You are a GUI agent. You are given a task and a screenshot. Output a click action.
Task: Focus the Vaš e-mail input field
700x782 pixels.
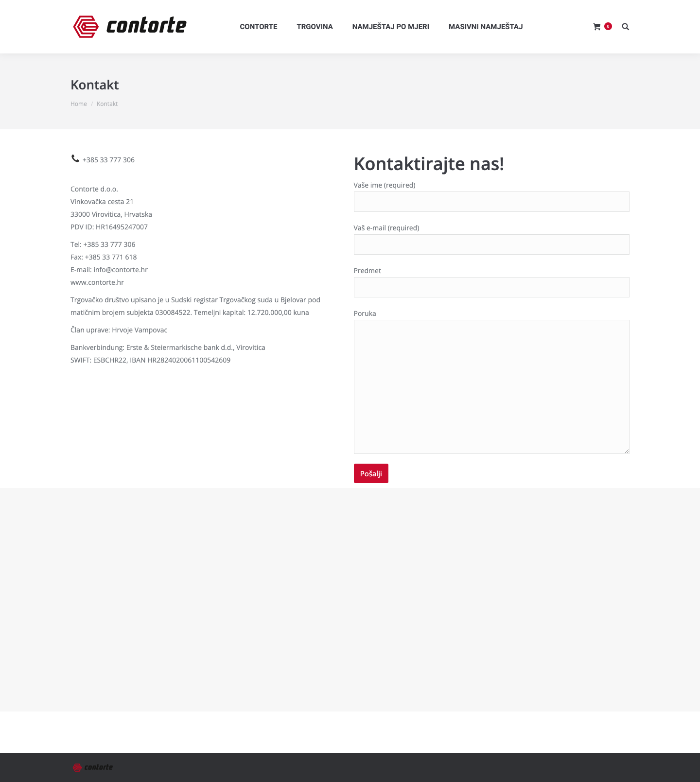(491, 244)
